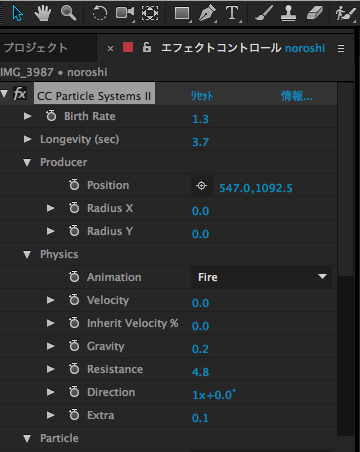The width and height of the screenshot is (360, 452).
Task: Select the Horizontal Type tool
Action: tap(232, 13)
